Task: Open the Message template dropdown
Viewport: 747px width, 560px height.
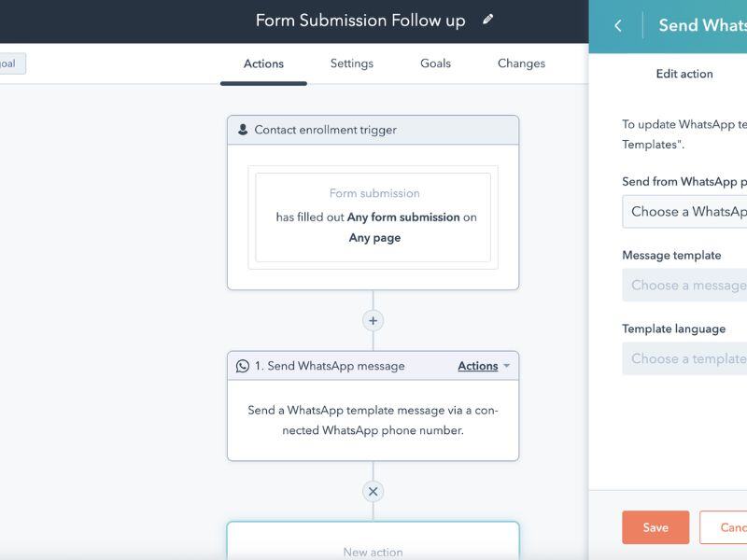Action: pos(684,285)
